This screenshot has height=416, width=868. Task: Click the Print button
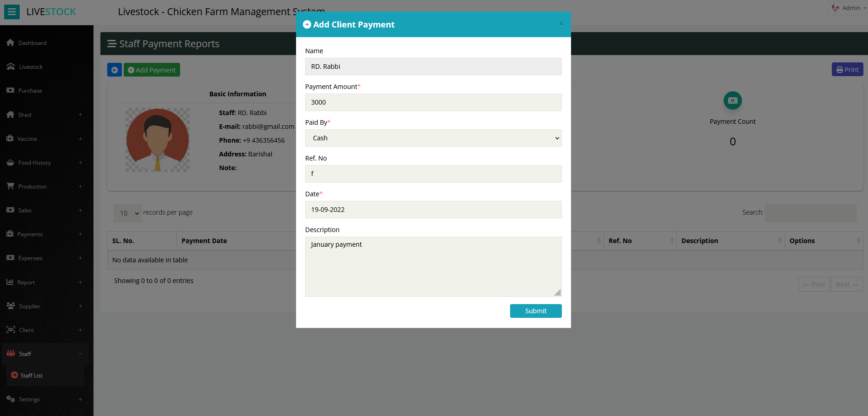(847, 70)
